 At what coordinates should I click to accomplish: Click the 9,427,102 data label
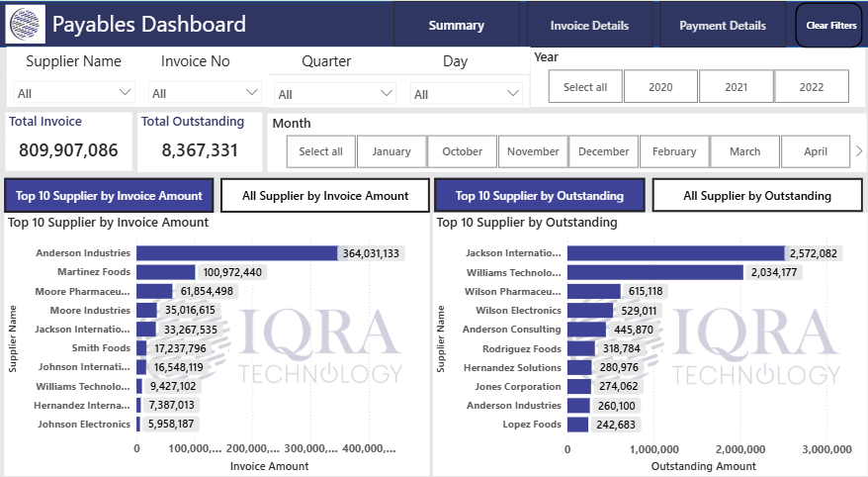(173, 386)
